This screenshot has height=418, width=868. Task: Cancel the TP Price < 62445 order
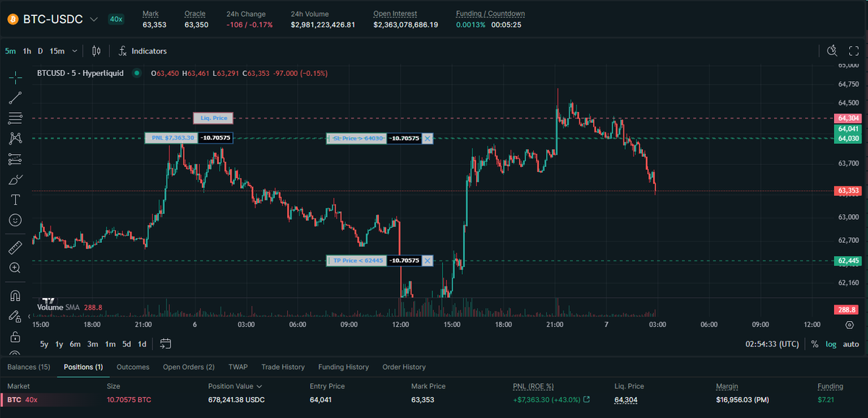(x=427, y=260)
